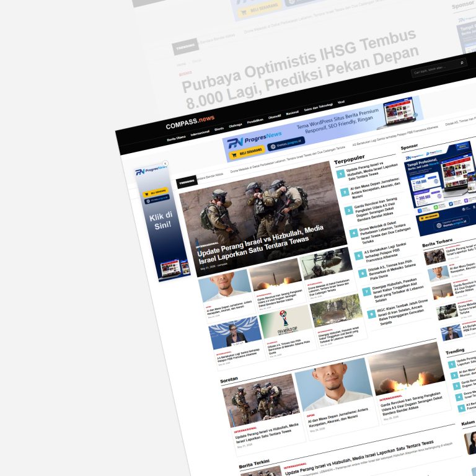The height and width of the screenshot is (476, 476).
Task: Open ticker headline 'Drone Meledak di Dekat Perbatasan Lebanon'
Action: (288, 161)
